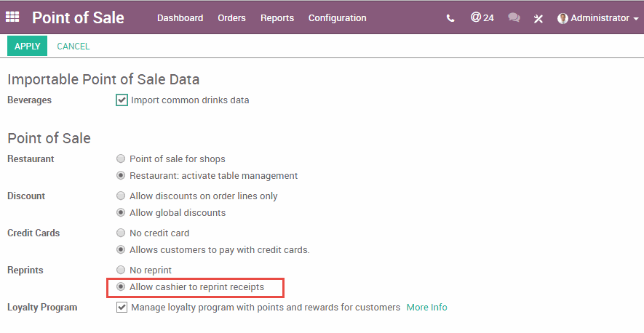Select Allow discounts on order lines only
The width and height of the screenshot is (644, 333).
pyautogui.click(x=121, y=196)
